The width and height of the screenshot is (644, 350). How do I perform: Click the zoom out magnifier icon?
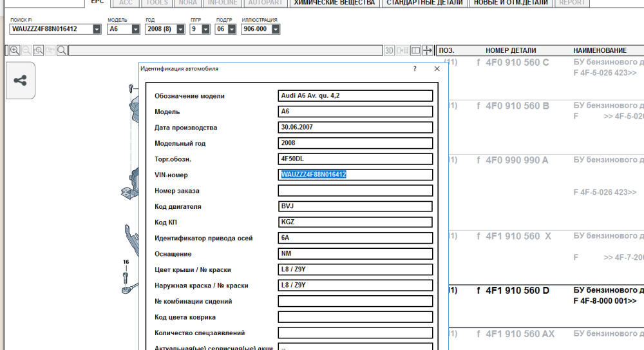(26, 50)
